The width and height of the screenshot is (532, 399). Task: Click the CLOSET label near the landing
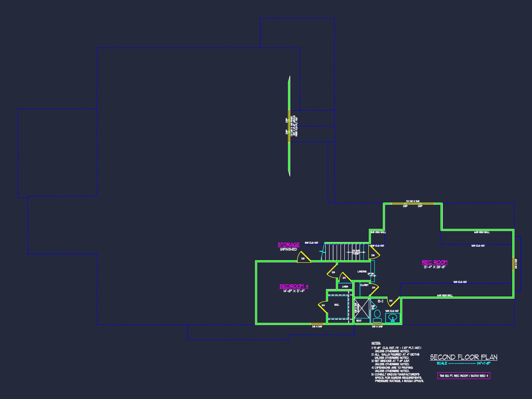(364, 285)
